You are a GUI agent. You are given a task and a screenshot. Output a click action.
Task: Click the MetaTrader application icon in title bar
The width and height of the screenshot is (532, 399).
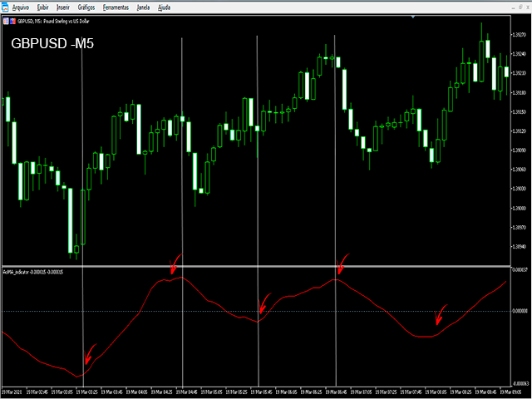pyautogui.click(x=5, y=7)
